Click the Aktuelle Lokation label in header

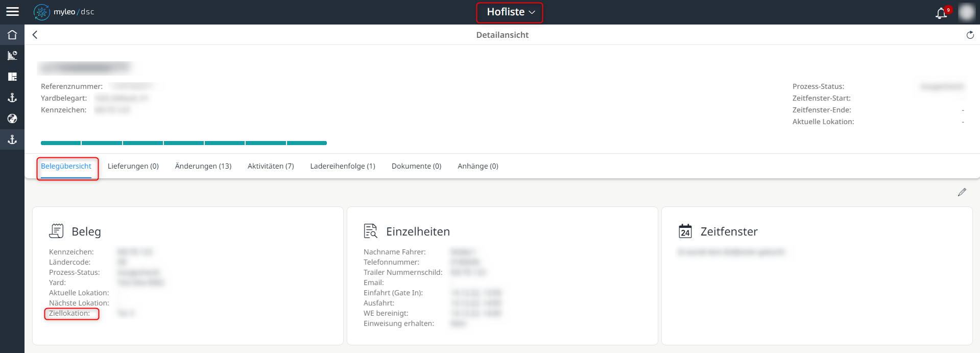coord(823,122)
